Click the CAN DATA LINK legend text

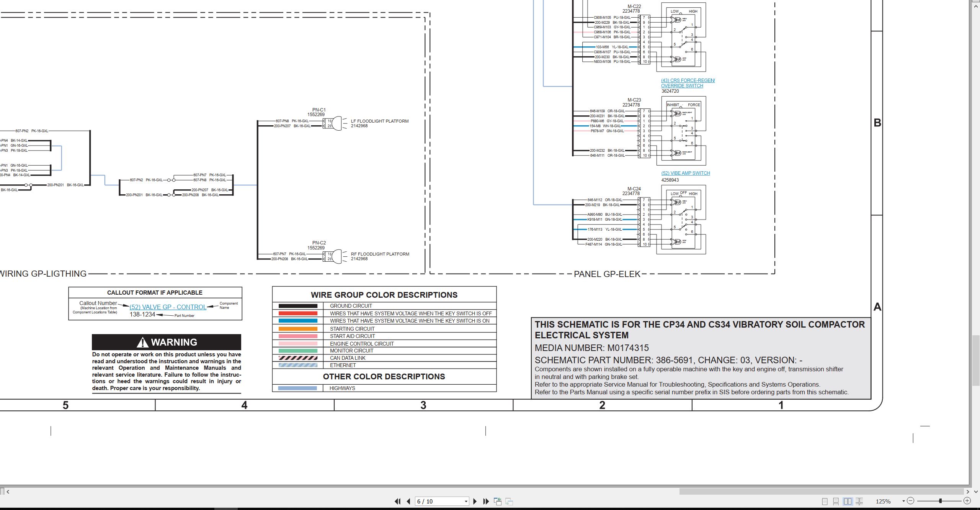(348, 358)
